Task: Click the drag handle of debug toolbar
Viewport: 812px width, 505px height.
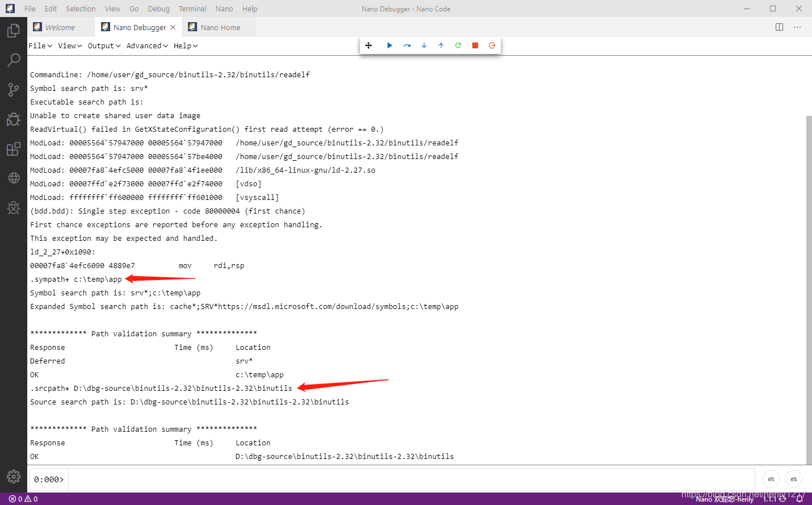Action: pyautogui.click(x=369, y=45)
